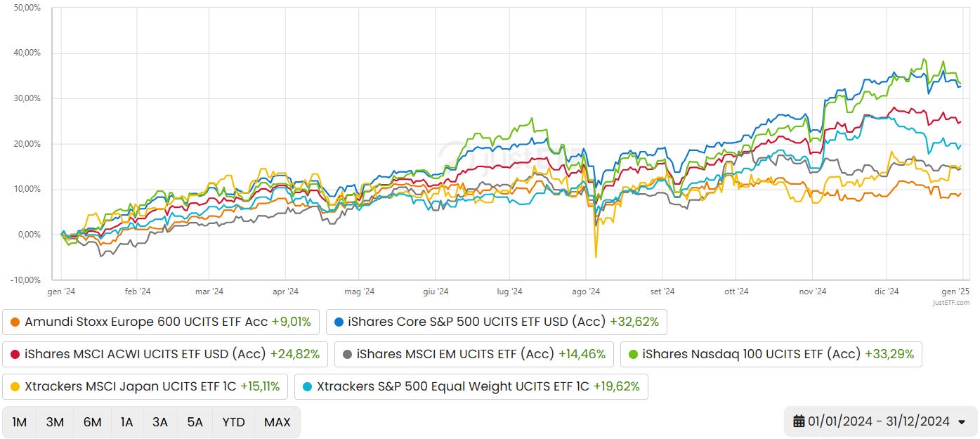The width and height of the screenshot is (980, 439).
Task: Click the 0,00% y-axis label
Action: [30, 235]
